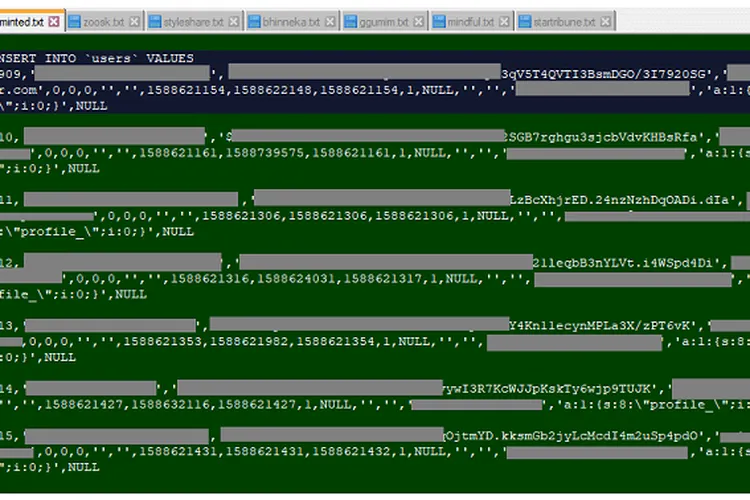The height and width of the screenshot is (500, 750).
Task: Close the ggumim.txt tab
Action: click(x=418, y=21)
